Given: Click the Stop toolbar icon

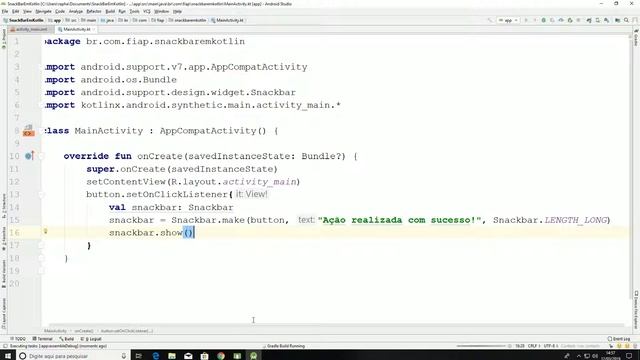Looking at the screenshot, I should pos(578,20).
